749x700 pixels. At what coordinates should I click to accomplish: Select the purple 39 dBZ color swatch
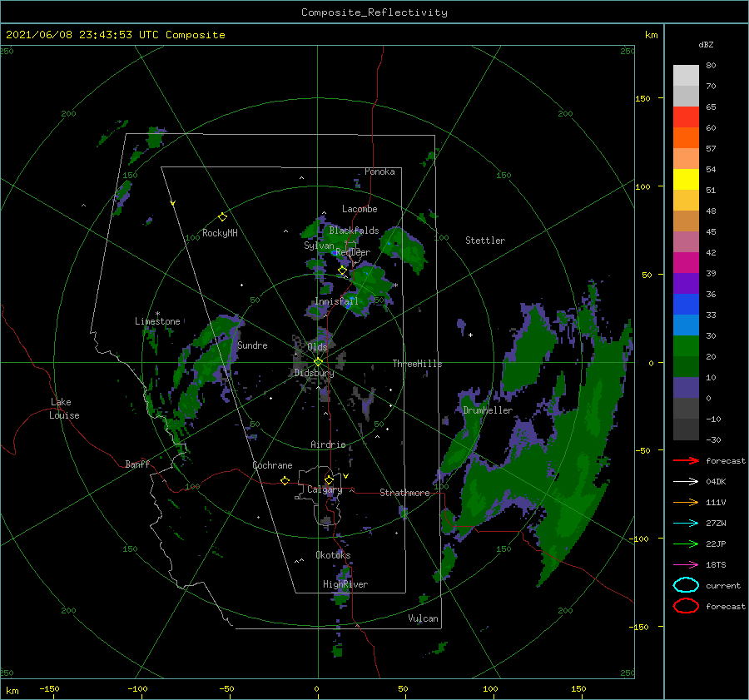(686, 283)
